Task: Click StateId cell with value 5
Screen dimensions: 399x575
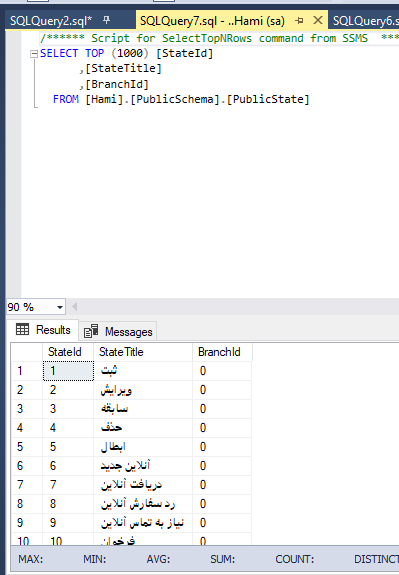Action: (x=68, y=447)
